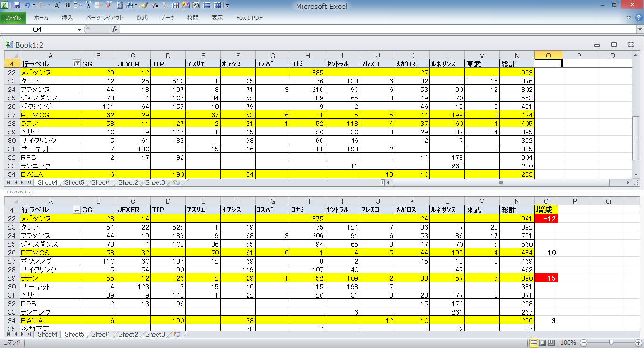Click vertical scrollbar down arrow in Book1:2 window

636,174
